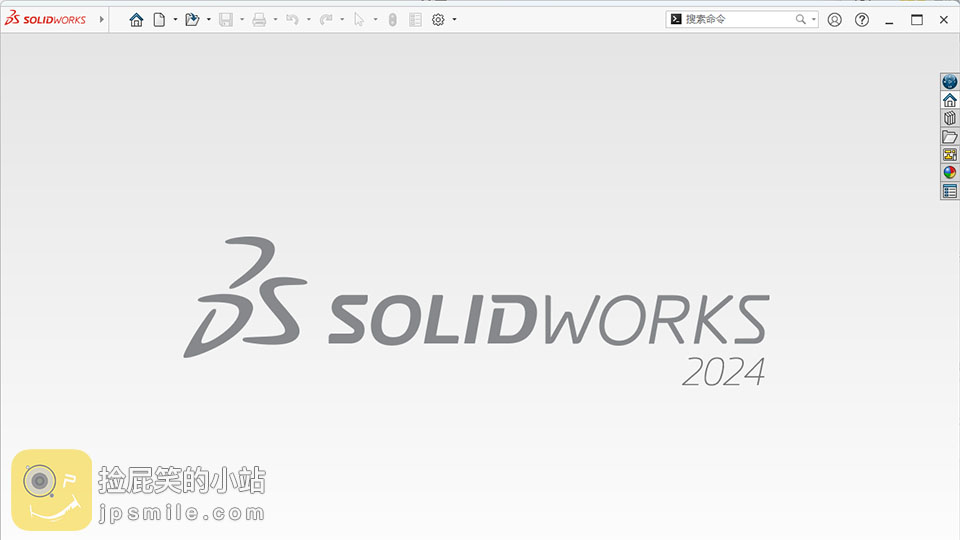
Task: Expand the search type dropdown arrow
Action: 813,19
